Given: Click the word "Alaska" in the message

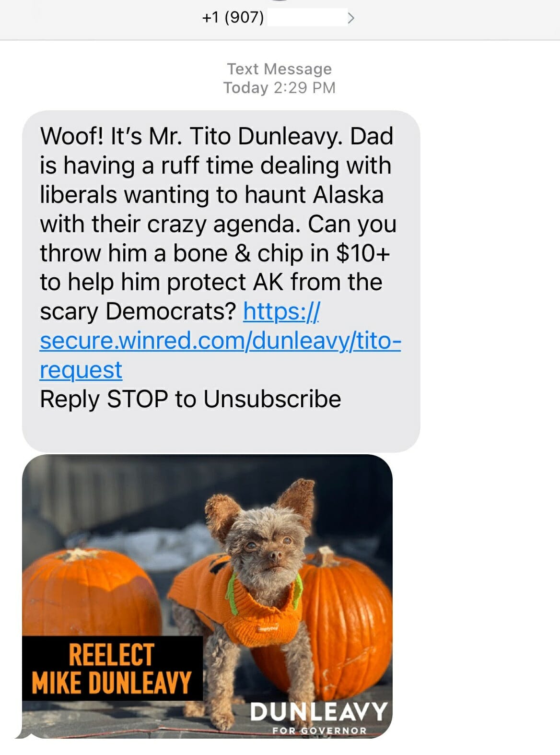Looking at the screenshot, I should tap(349, 194).
